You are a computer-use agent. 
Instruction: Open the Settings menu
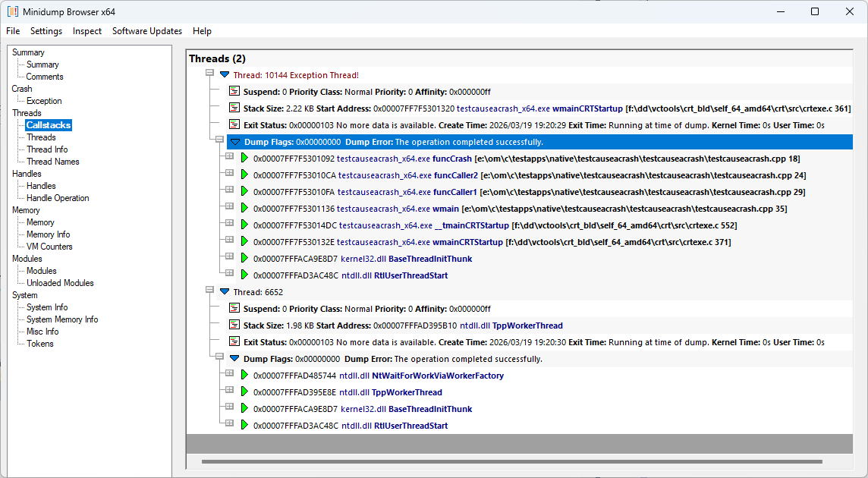coord(46,31)
